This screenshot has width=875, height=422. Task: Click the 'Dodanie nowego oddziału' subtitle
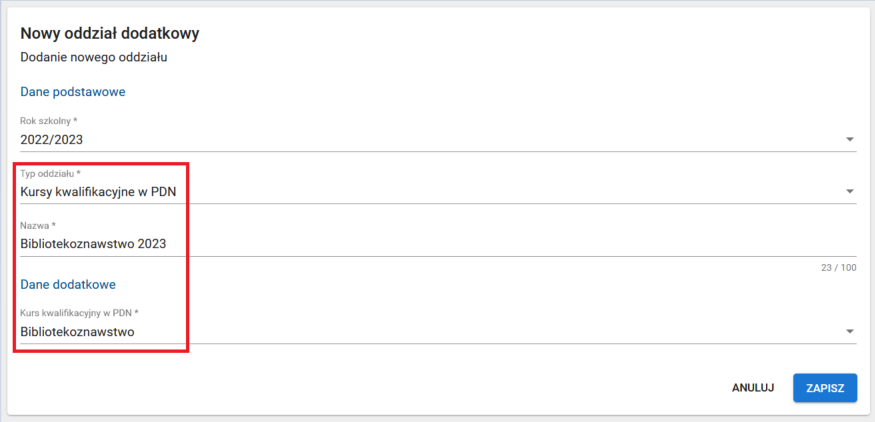coord(93,57)
